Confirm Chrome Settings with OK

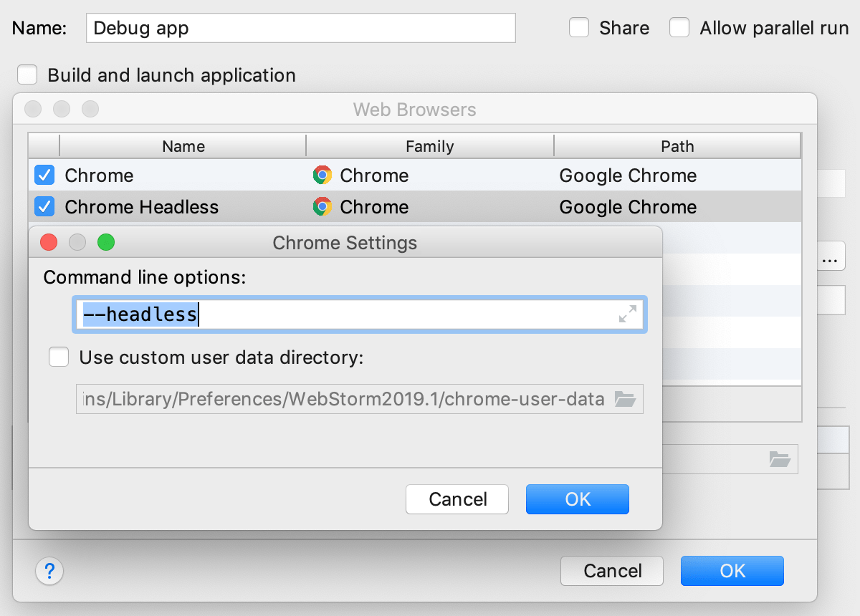coord(577,499)
